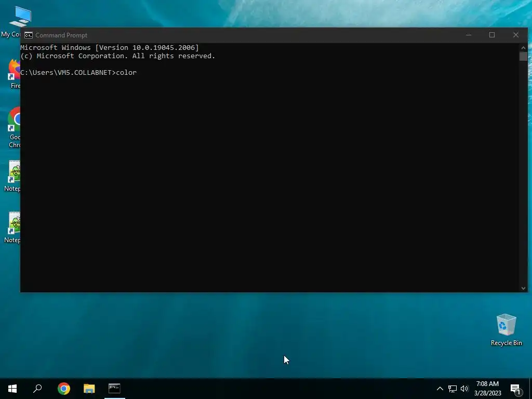
Task: Click the 'C:\Users\VM5.COLLABNET>' prompt path
Action: click(68, 73)
